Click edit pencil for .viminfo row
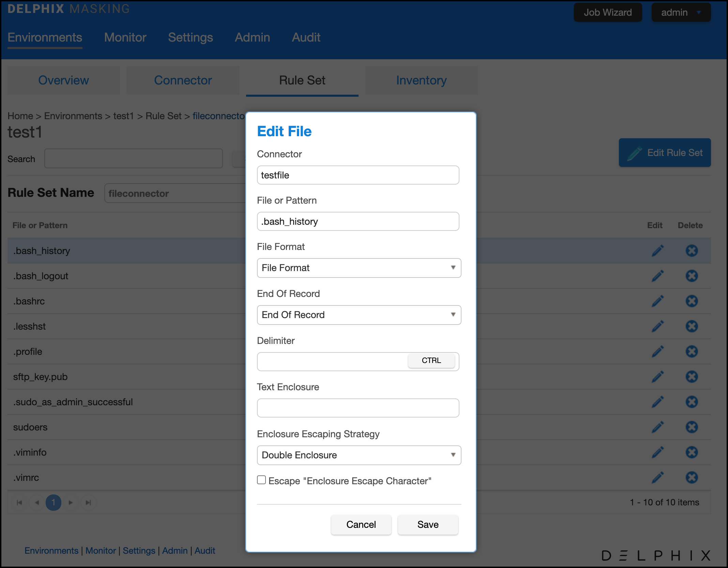 pos(657,452)
